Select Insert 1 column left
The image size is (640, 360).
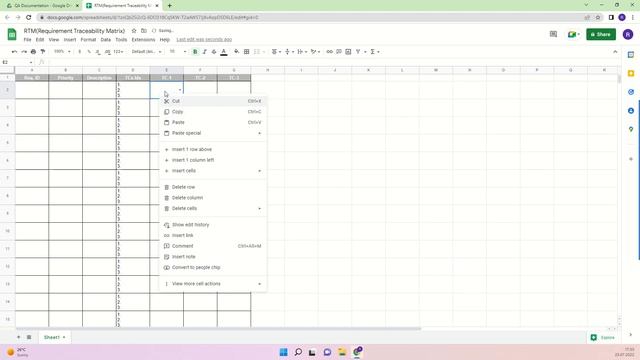tap(213, 160)
